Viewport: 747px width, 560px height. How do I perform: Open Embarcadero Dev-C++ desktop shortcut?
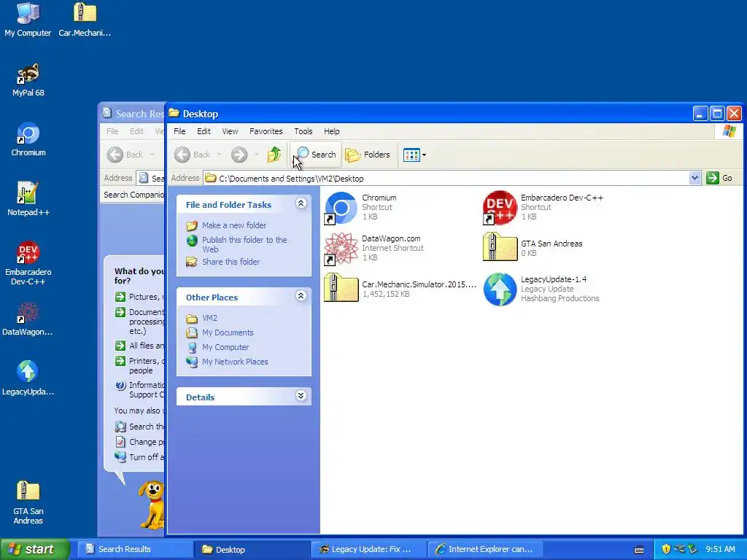[28, 263]
